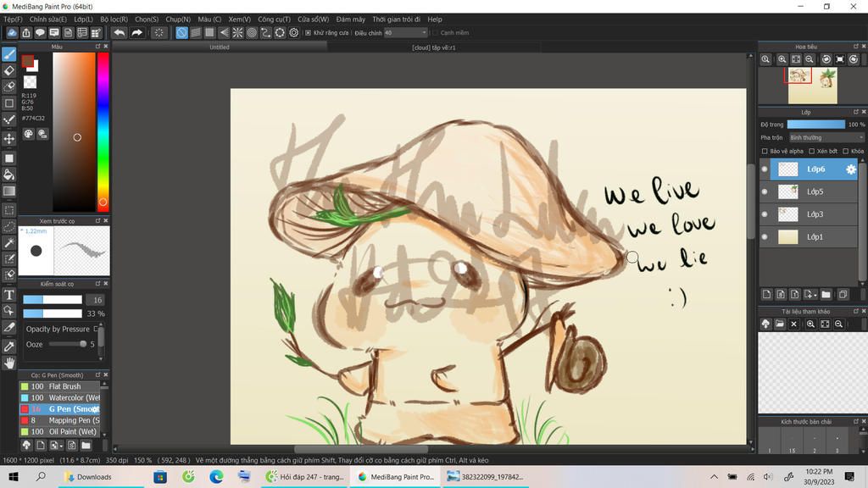The width and height of the screenshot is (868, 488).
Task: Hide layer Lớp5 visibility dot
Action: pos(765,191)
